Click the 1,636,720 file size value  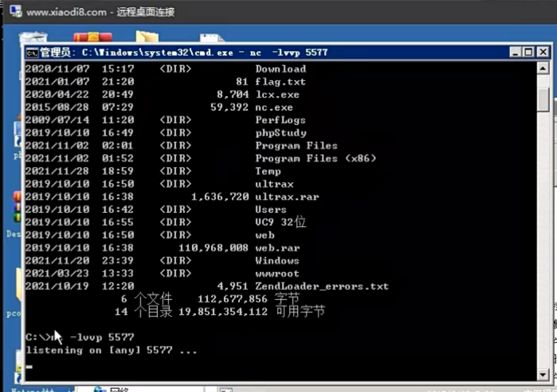coord(220,197)
